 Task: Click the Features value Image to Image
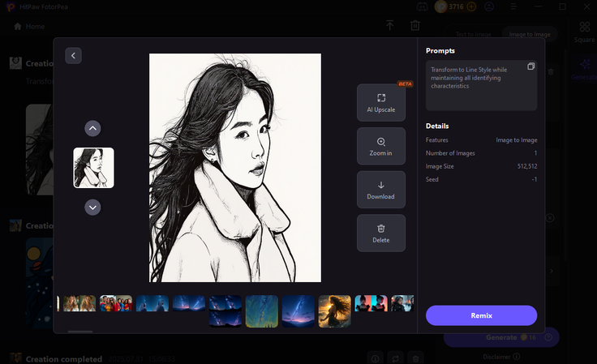(516, 140)
